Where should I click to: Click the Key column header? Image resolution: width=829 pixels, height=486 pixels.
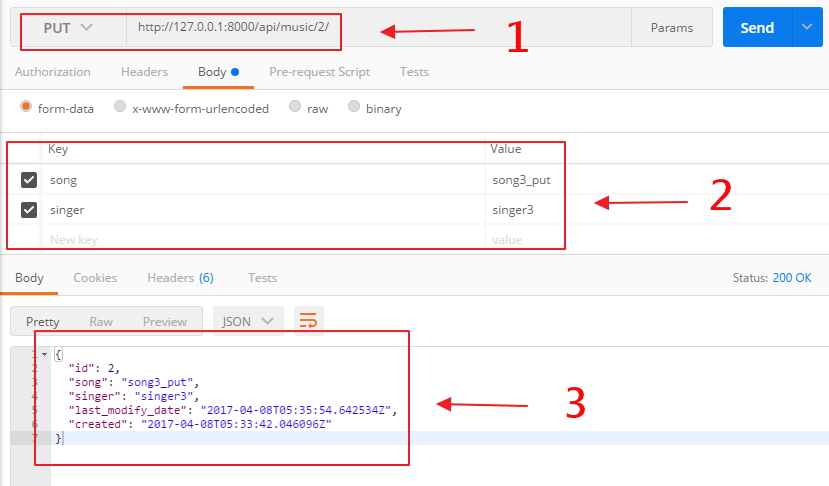point(58,149)
